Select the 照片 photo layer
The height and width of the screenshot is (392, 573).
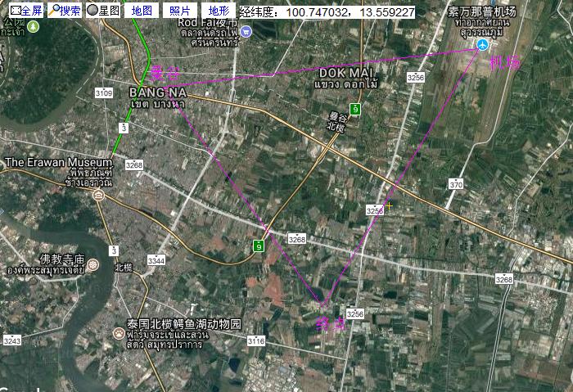pos(179,11)
